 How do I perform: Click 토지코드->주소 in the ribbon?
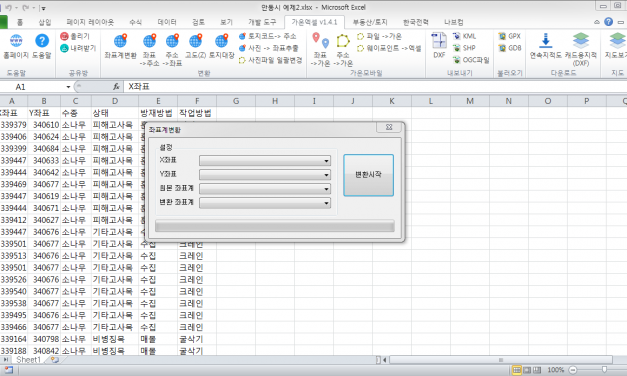pyautogui.click(x=268, y=36)
